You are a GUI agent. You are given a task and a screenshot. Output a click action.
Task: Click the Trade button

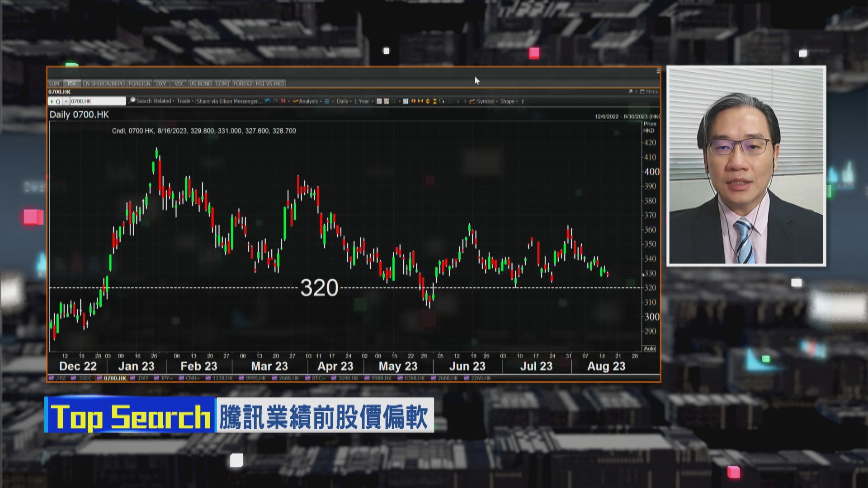coord(184,101)
